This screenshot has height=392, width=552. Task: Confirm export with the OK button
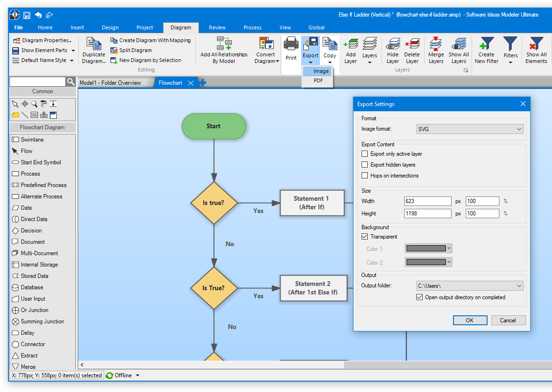point(470,320)
